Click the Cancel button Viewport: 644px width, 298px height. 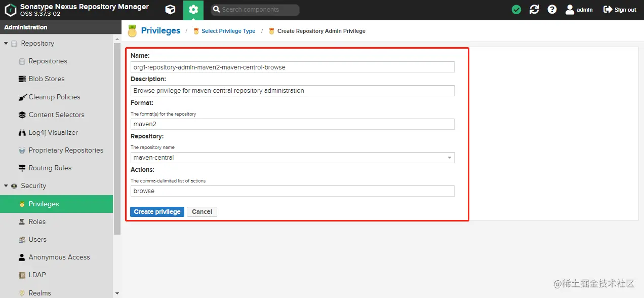pyautogui.click(x=202, y=212)
